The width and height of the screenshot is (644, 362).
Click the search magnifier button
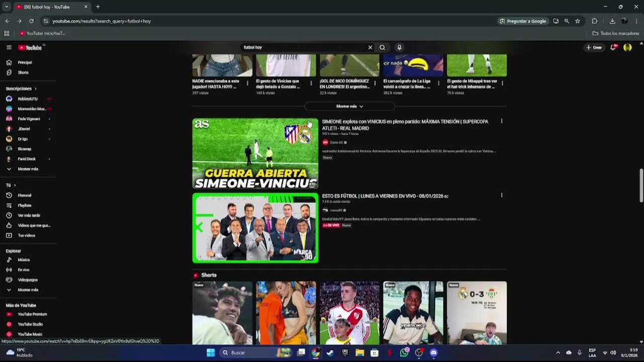(382, 47)
